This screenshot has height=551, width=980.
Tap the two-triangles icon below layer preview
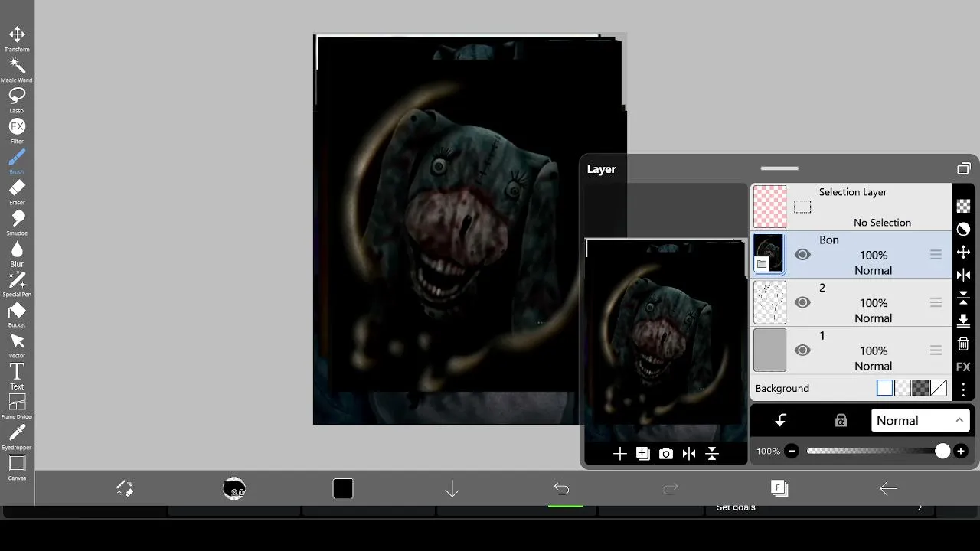[x=712, y=454]
